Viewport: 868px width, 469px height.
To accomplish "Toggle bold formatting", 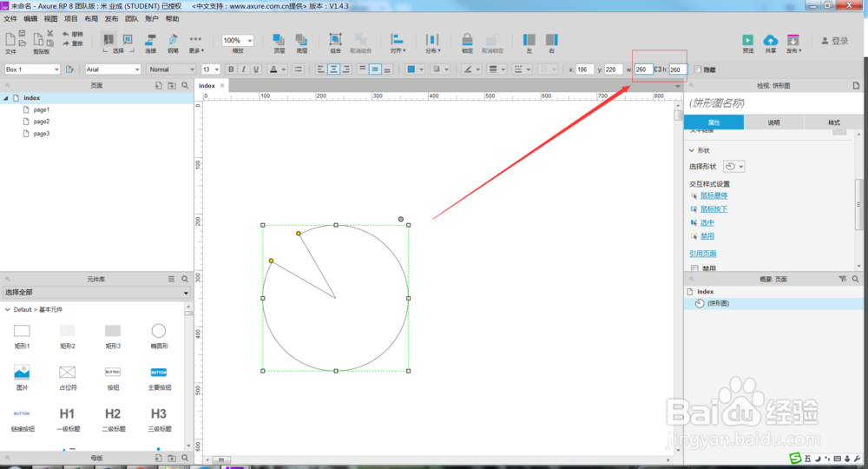I will tap(231, 69).
